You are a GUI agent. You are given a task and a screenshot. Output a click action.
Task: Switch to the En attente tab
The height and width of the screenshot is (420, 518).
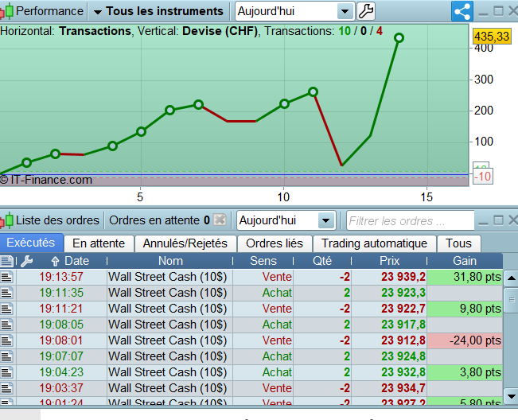(x=99, y=243)
